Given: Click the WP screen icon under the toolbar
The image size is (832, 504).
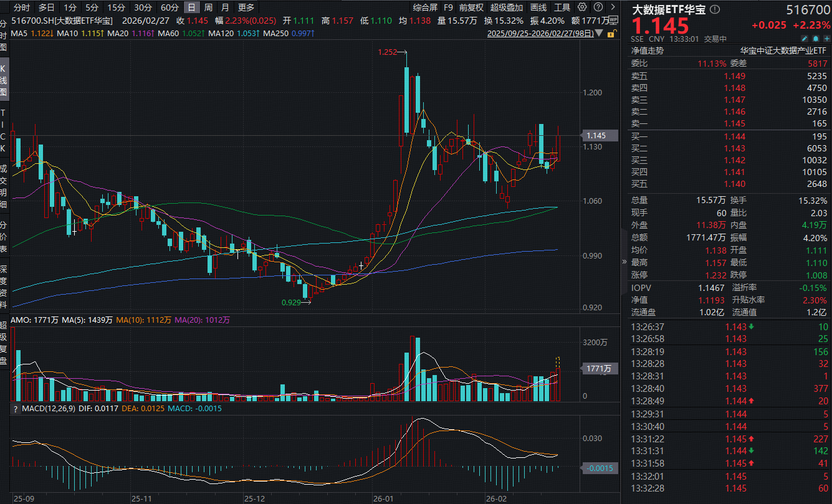Looking at the screenshot, I should (x=613, y=20).
